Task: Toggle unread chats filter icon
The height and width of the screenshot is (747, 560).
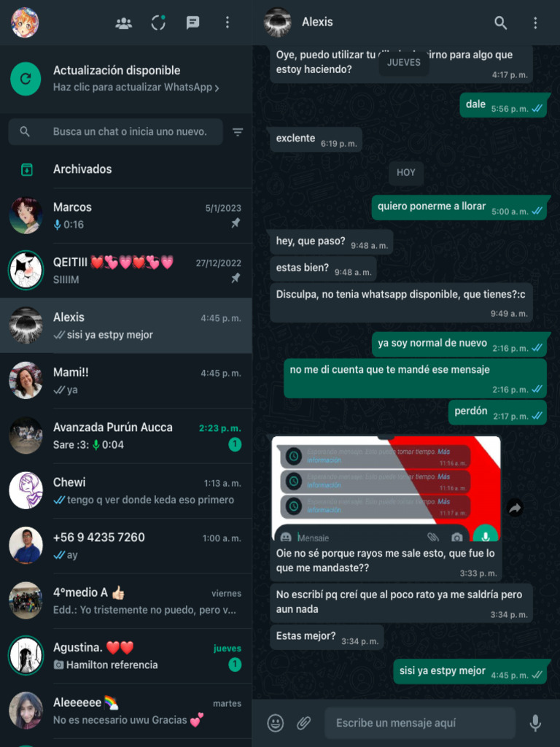Action: [238, 132]
